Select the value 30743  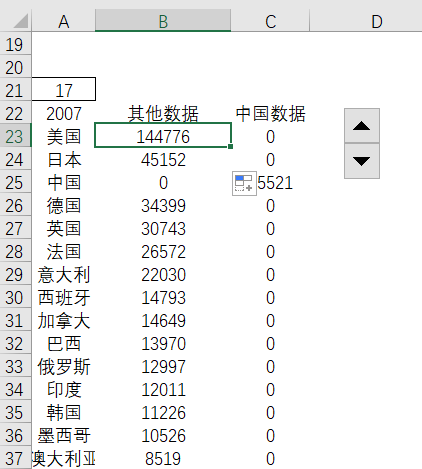click(x=163, y=228)
